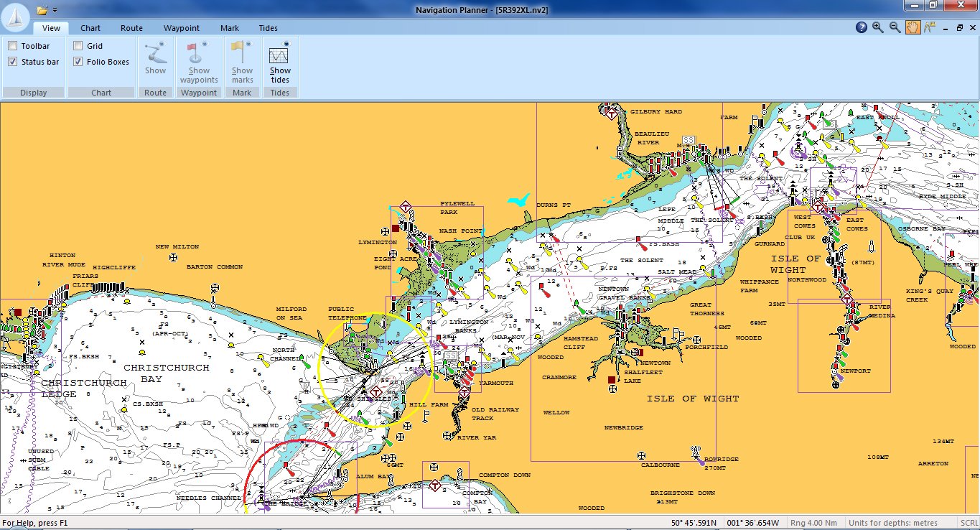Disable the Folio Boxes checkbox

pyautogui.click(x=78, y=62)
